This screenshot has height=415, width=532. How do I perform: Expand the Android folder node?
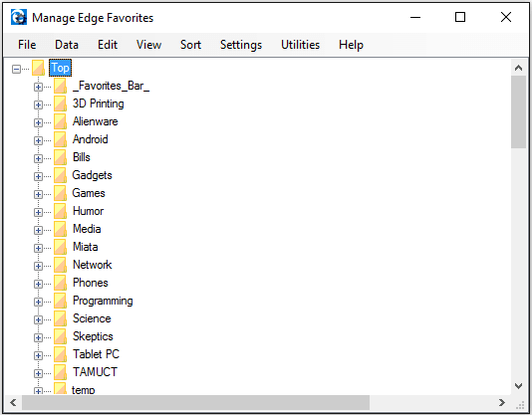click(38, 140)
